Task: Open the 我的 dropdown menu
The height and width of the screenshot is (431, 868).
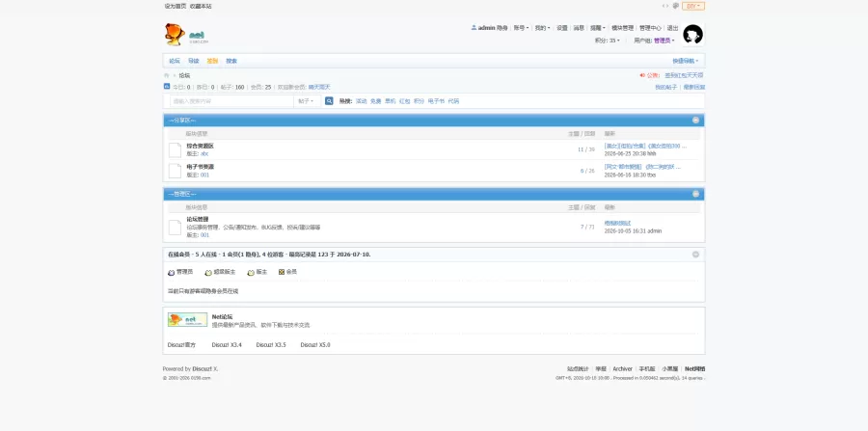Action: point(542,28)
